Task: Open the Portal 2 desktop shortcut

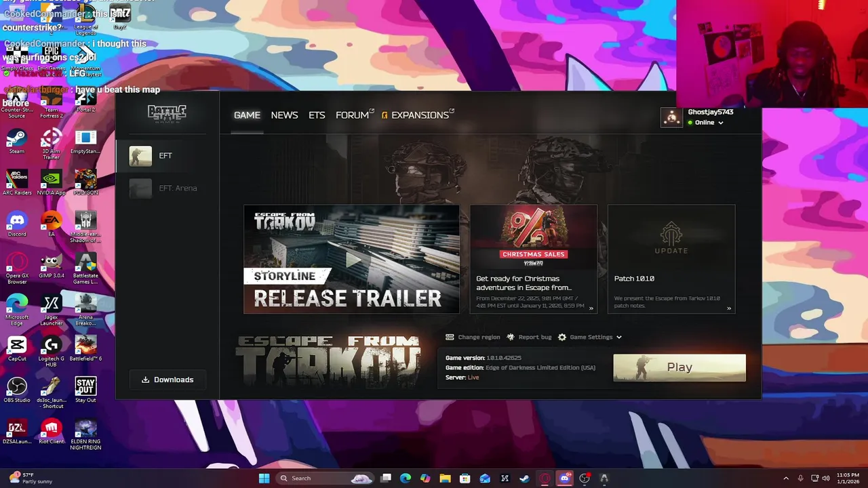Action: (x=85, y=100)
